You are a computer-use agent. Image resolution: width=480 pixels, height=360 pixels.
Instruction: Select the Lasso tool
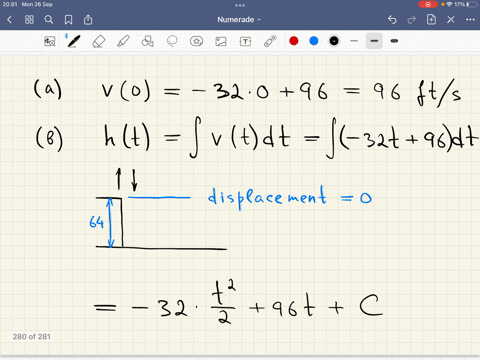tap(172, 41)
